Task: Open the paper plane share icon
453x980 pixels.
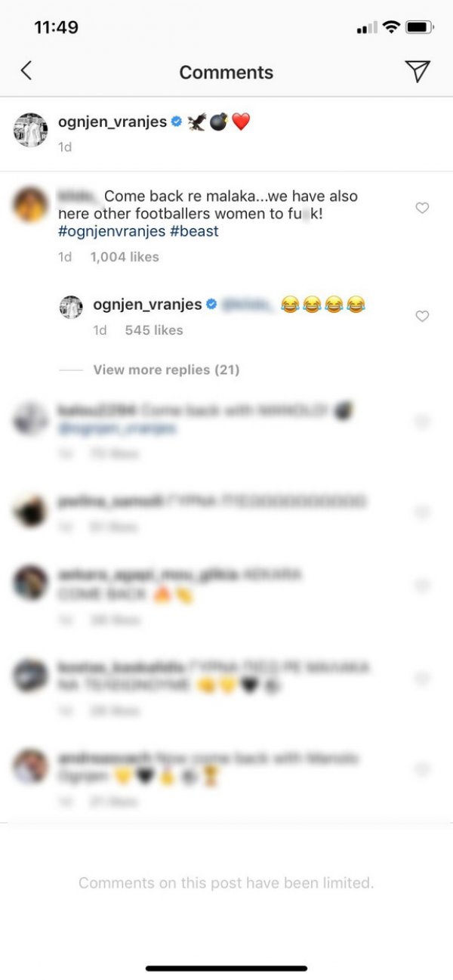Action: [x=418, y=71]
